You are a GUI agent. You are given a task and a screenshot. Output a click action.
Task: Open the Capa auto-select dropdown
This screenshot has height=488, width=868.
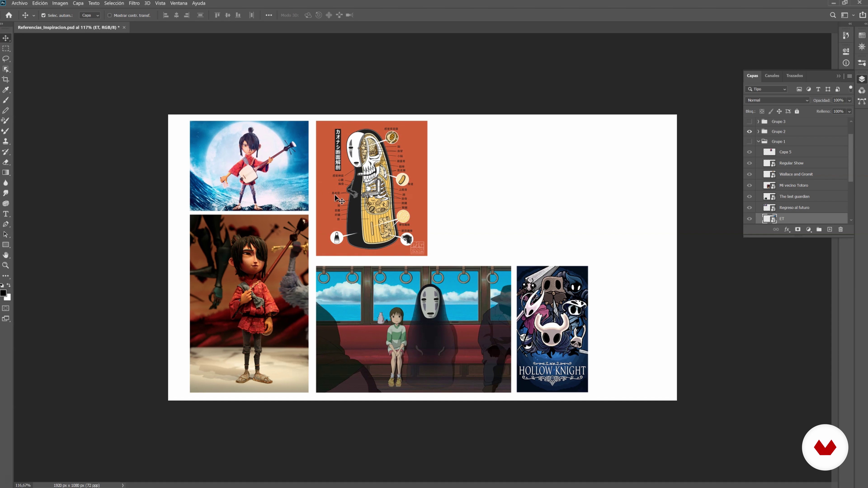pos(90,15)
